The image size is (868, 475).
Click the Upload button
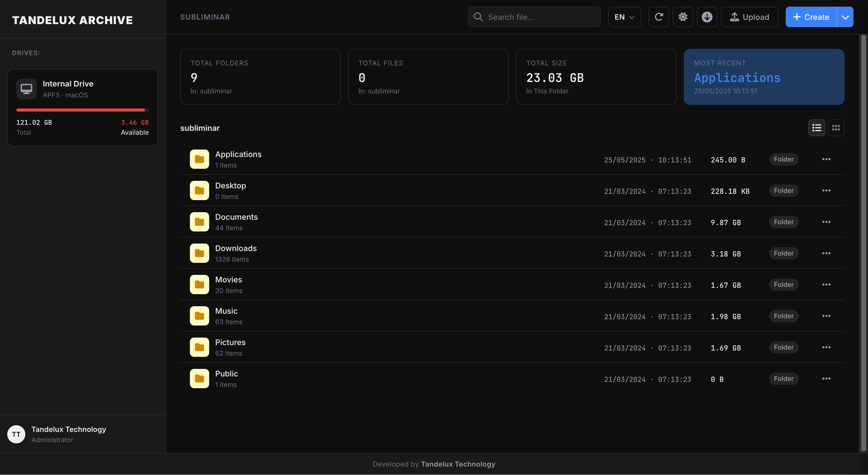point(749,17)
